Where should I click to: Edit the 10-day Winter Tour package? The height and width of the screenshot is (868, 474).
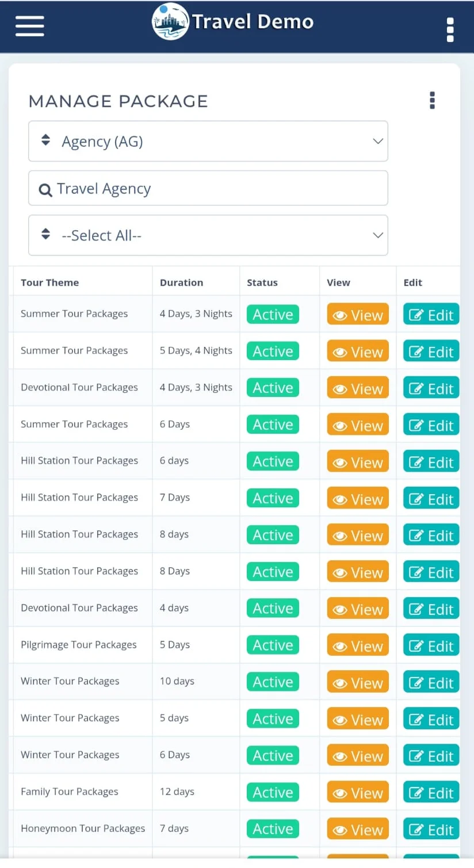pos(431,682)
